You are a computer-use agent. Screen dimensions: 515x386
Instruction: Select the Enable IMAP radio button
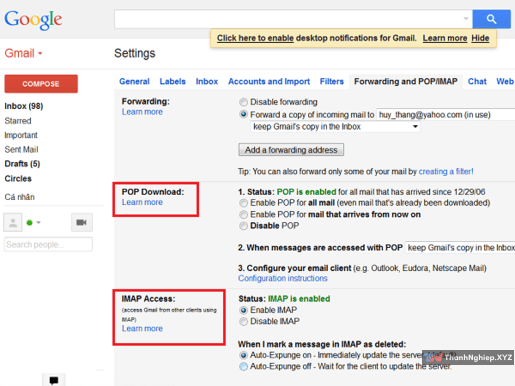(x=244, y=310)
